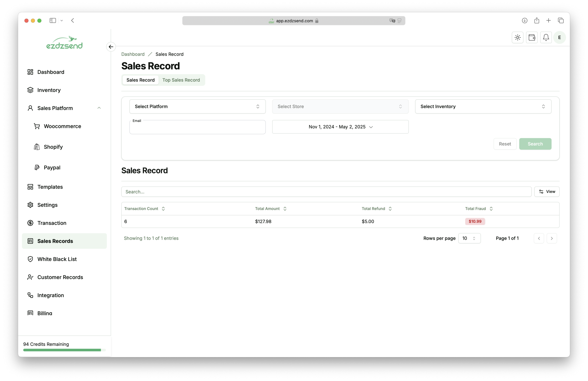
Task: Open the Inventory section
Action: pos(49,90)
